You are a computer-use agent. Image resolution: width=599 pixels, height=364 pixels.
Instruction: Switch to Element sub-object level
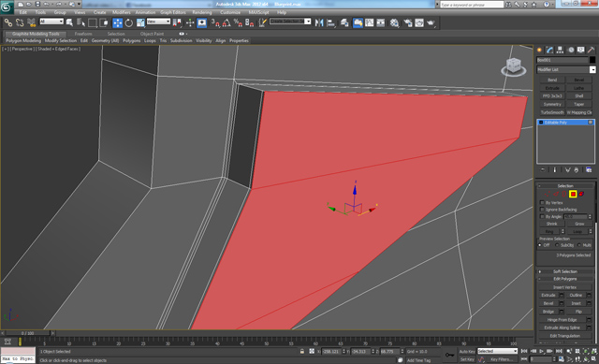pos(581,194)
